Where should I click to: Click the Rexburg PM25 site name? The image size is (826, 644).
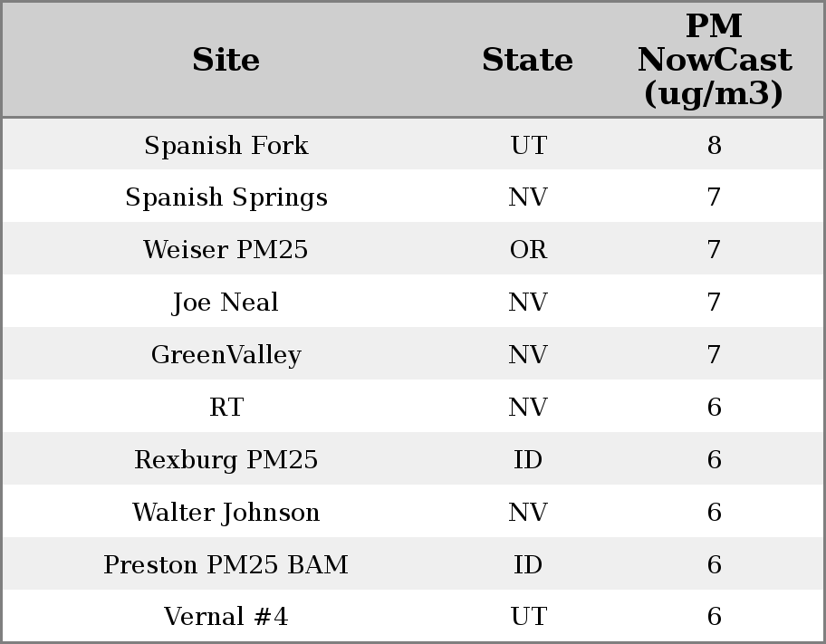(226, 460)
